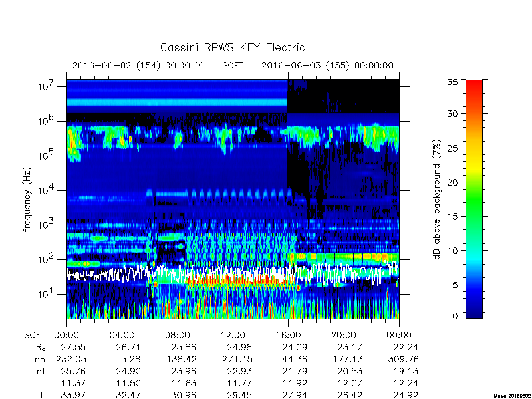Screen dimensions: 532x399
Task: Click the Rs value "27.55"
Action: (x=73, y=347)
